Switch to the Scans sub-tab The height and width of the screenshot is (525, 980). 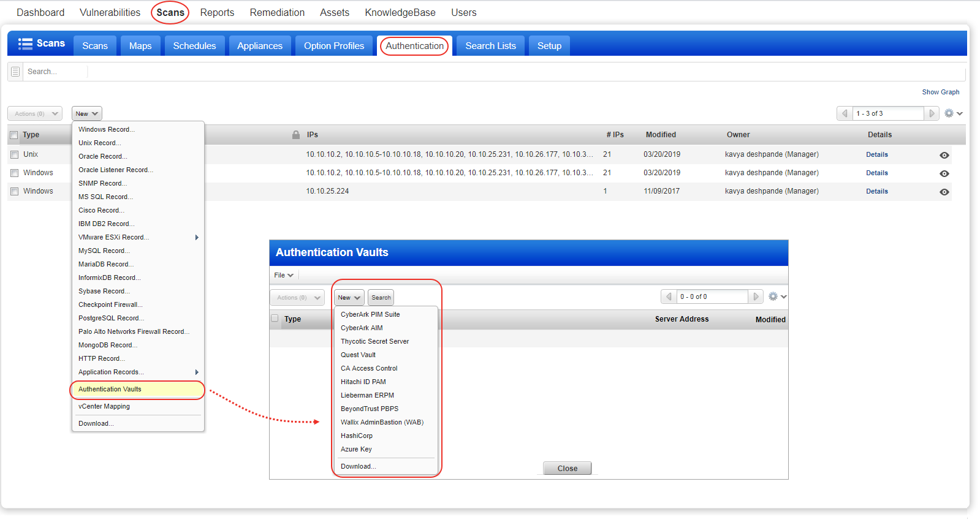point(95,46)
